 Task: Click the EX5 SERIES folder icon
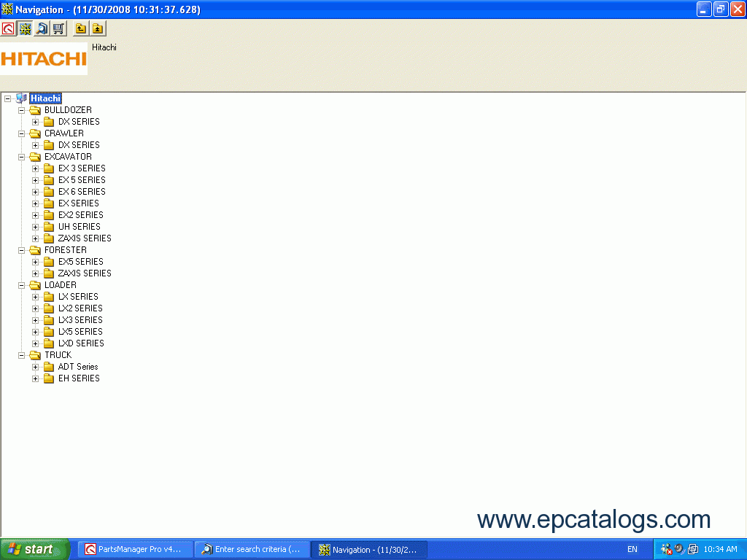pos(49,262)
